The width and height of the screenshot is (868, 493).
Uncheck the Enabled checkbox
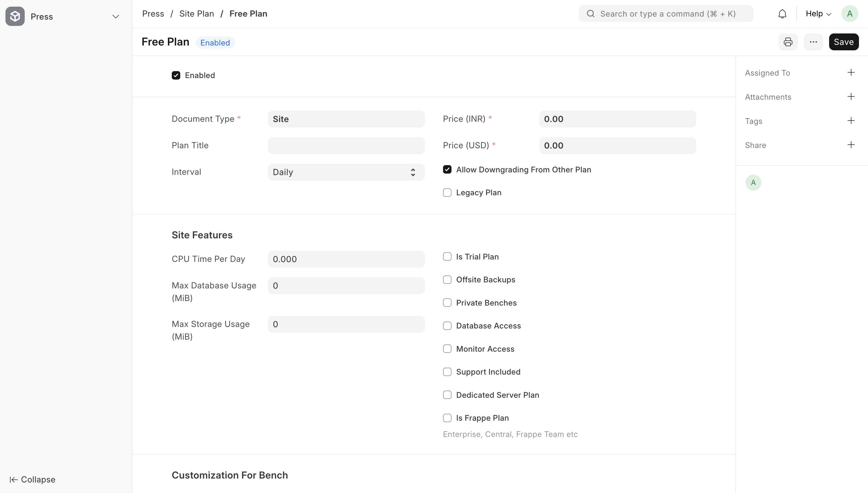point(176,75)
